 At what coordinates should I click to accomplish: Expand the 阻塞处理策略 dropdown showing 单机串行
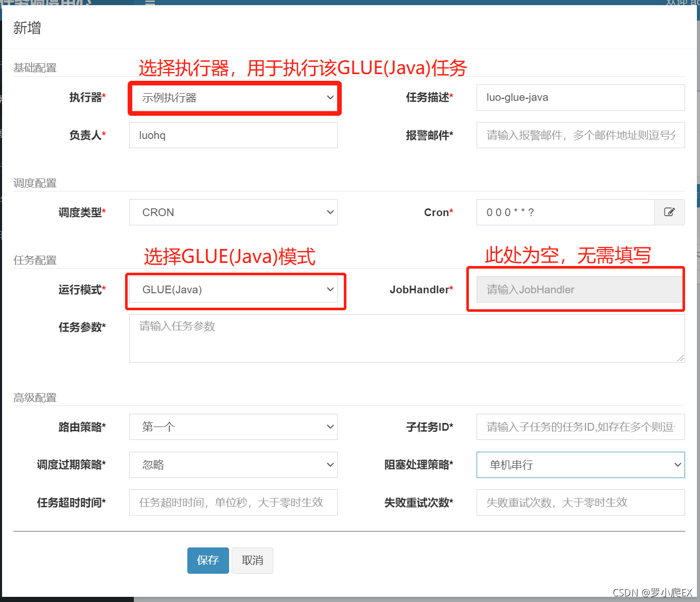(581, 465)
